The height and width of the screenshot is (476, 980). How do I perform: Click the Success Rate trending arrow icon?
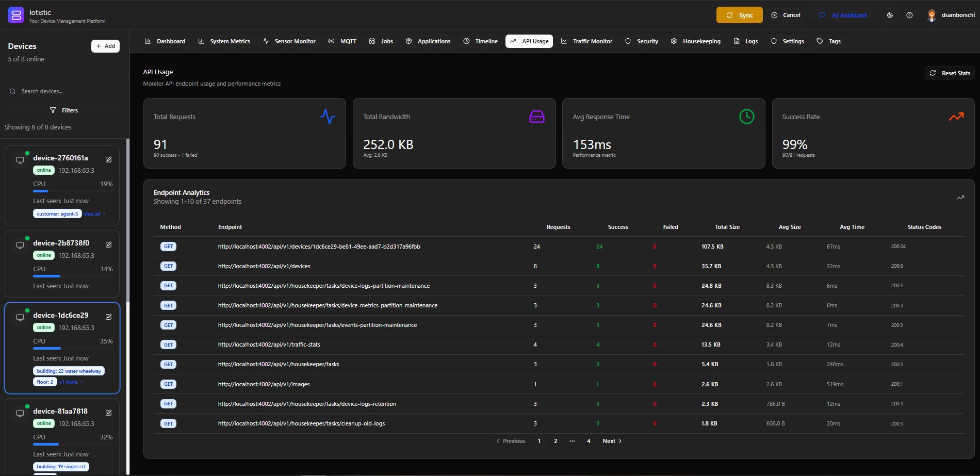point(956,117)
